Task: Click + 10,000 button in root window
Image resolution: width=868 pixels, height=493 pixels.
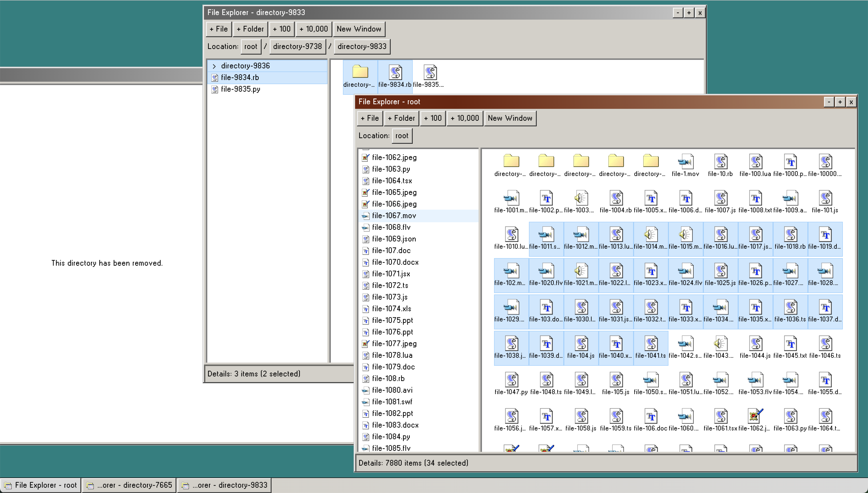Action: pos(465,118)
